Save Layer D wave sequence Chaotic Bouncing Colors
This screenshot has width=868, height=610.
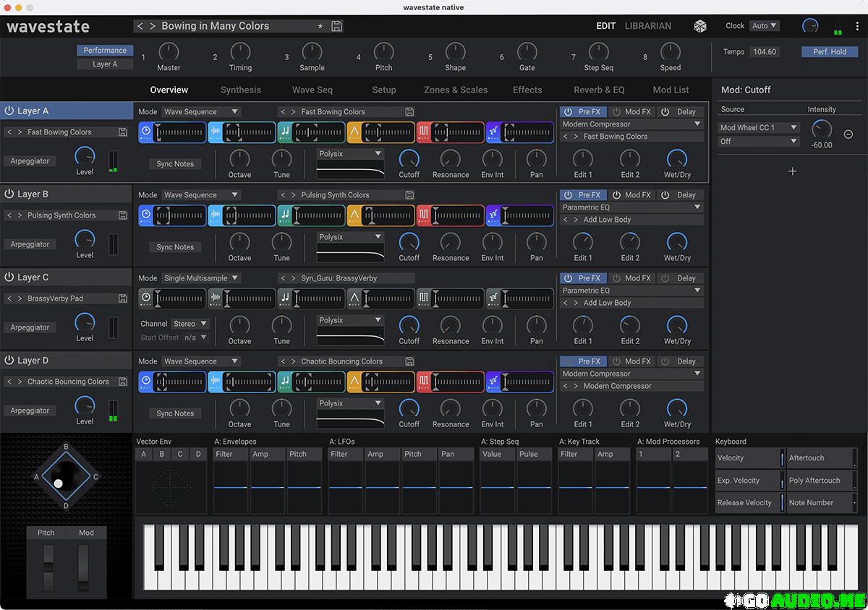coord(410,361)
